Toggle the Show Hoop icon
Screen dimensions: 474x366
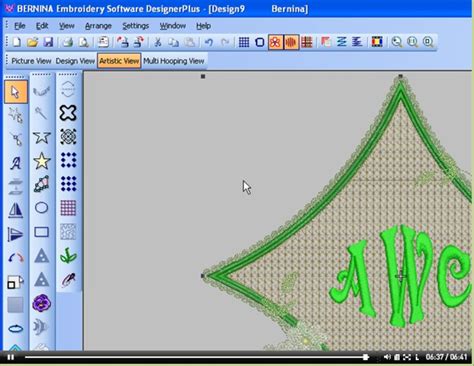260,42
